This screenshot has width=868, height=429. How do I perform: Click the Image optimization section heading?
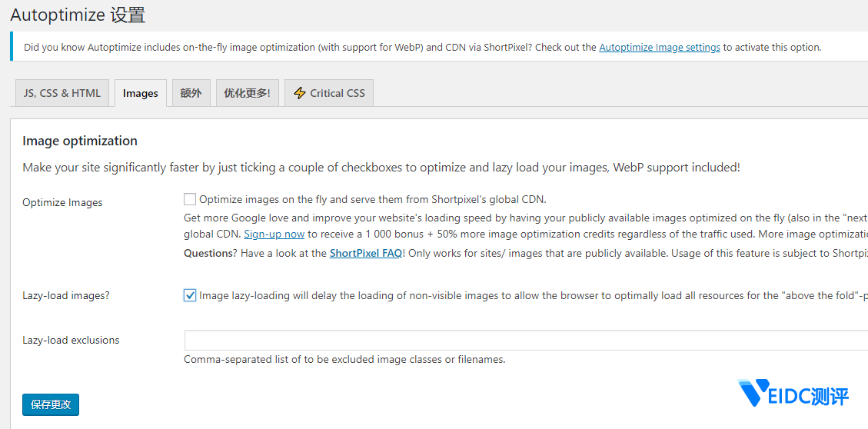point(80,141)
